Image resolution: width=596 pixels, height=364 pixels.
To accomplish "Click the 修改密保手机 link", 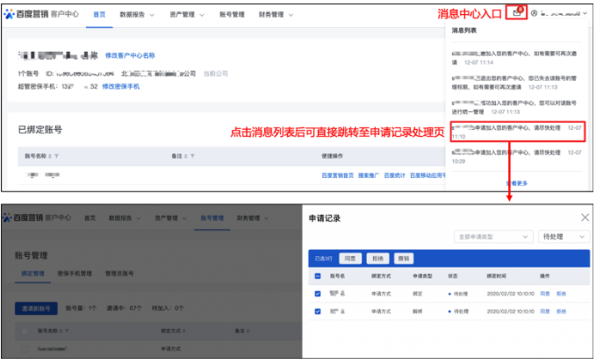I will [121, 87].
